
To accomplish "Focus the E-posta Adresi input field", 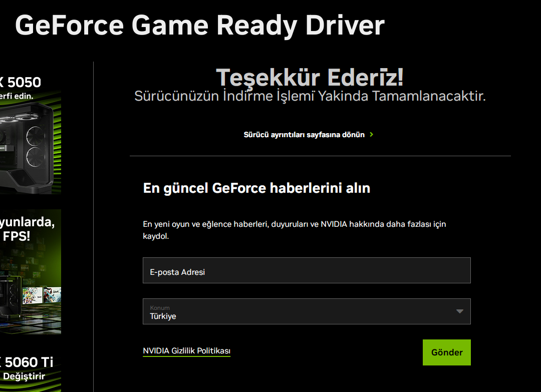I will point(307,270).
